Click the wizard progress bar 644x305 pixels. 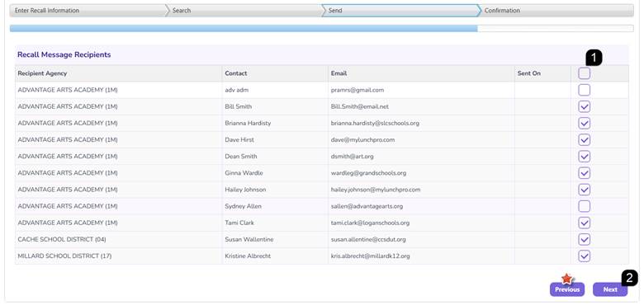(322, 28)
